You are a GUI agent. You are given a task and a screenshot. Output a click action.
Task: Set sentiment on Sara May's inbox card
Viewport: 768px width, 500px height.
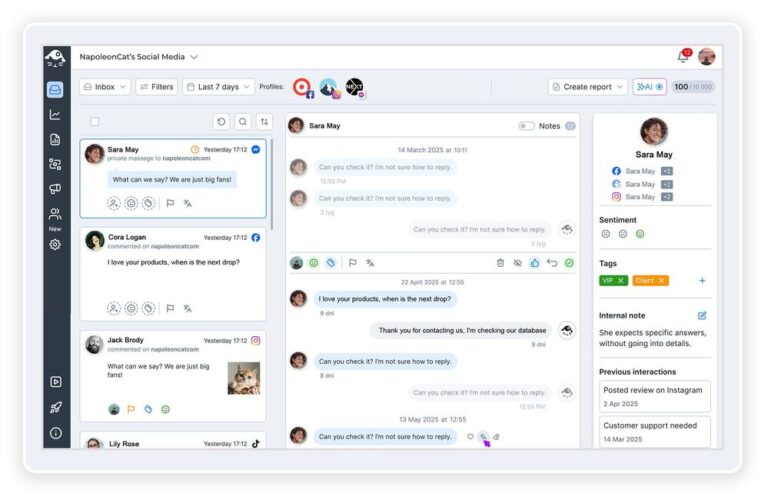[x=131, y=203]
